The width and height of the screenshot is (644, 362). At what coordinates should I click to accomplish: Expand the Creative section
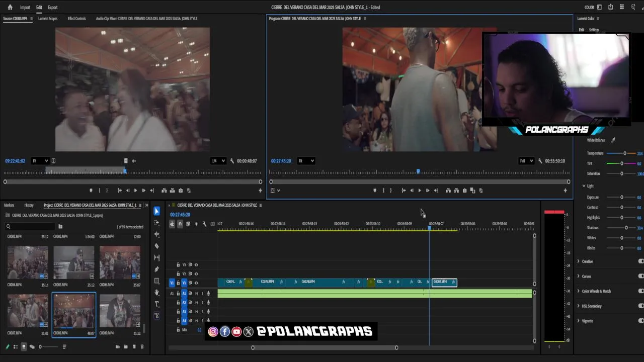click(579, 261)
